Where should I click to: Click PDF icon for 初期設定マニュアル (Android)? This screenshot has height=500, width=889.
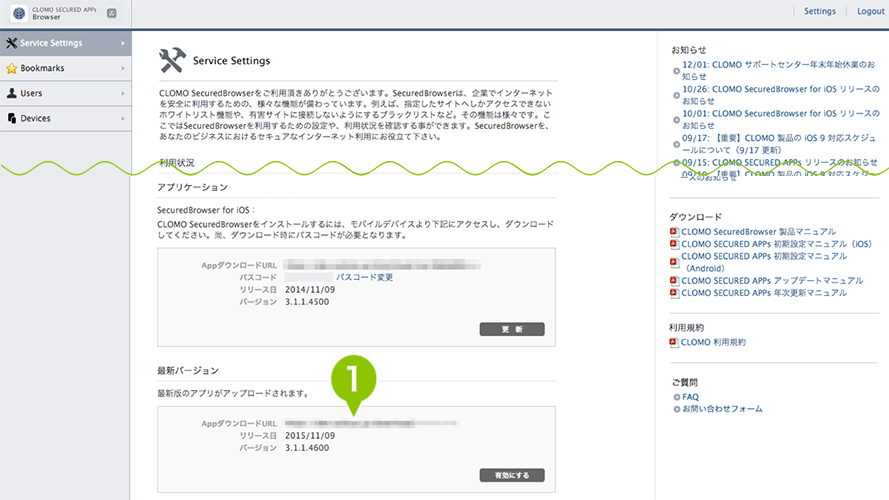[x=674, y=262]
